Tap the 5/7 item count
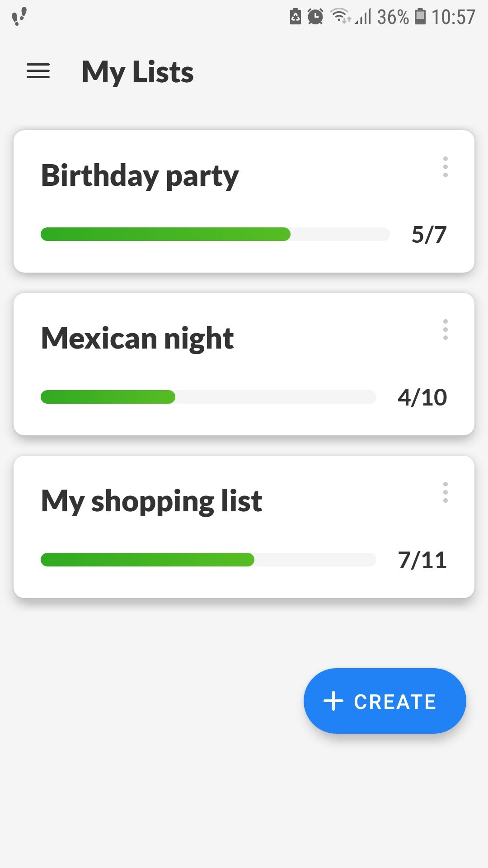The image size is (488, 868). coord(429,235)
